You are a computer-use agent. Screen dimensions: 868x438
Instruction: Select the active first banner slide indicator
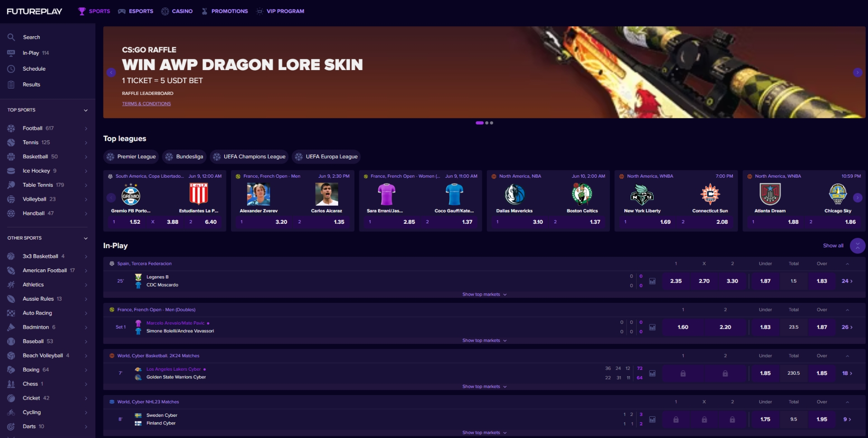(x=480, y=123)
